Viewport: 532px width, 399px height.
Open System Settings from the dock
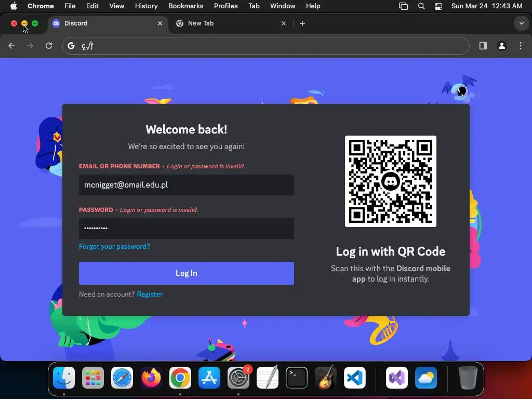coord(238,378)
